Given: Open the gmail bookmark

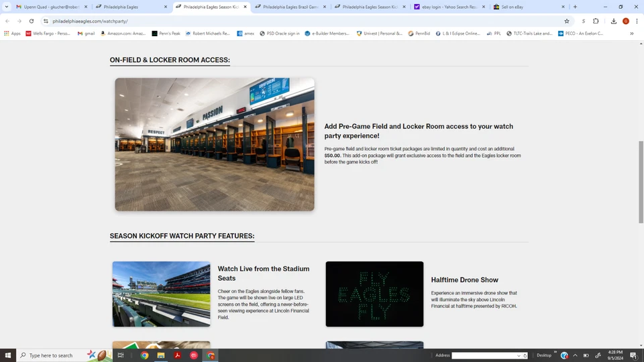Looking at the screenshot, I should tap(87, 34).
